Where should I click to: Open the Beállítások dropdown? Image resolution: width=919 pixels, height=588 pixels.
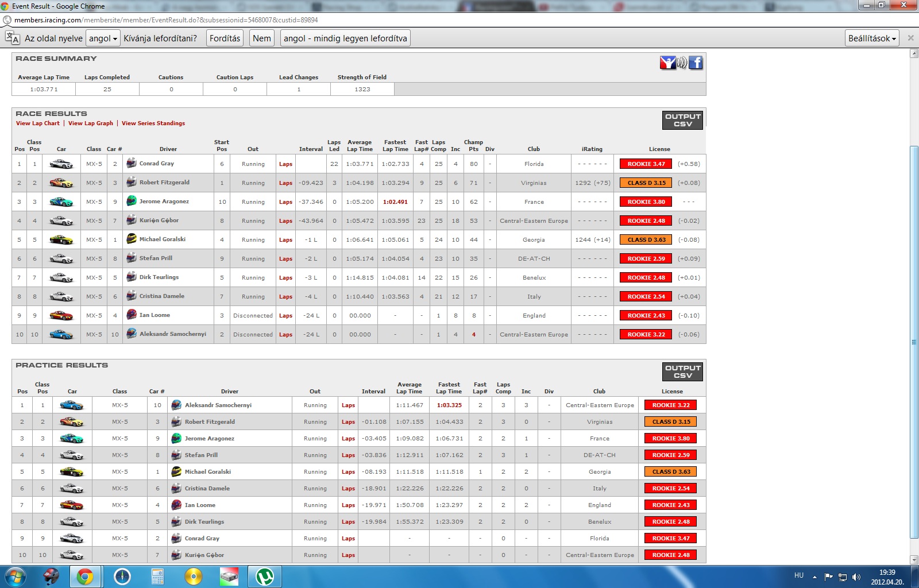pyautogui.click(x=872, y=38)
